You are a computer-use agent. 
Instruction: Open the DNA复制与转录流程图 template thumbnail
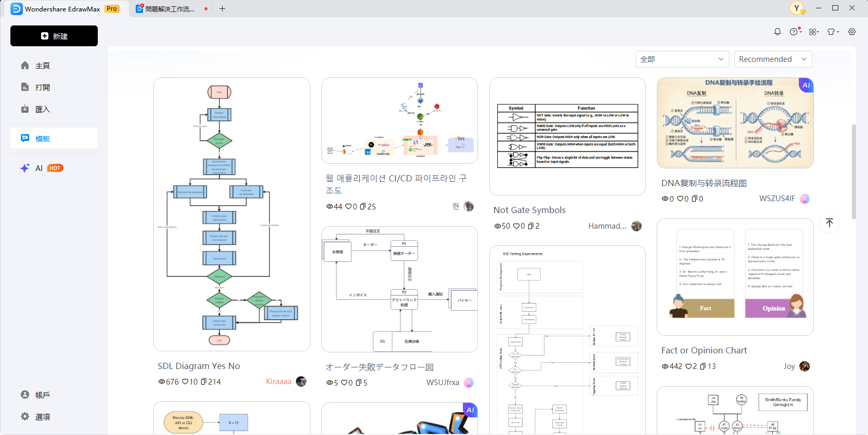click(735, 123)
